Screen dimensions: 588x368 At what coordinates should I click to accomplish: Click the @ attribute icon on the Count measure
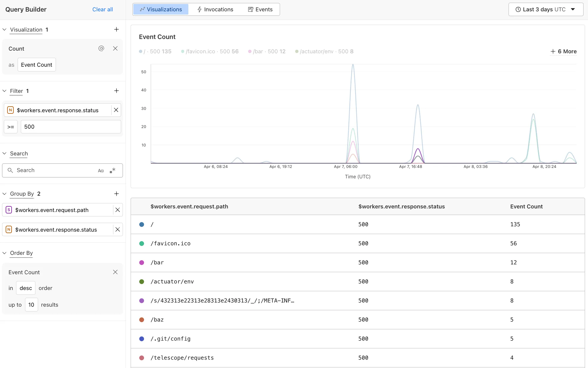[101, 49]
